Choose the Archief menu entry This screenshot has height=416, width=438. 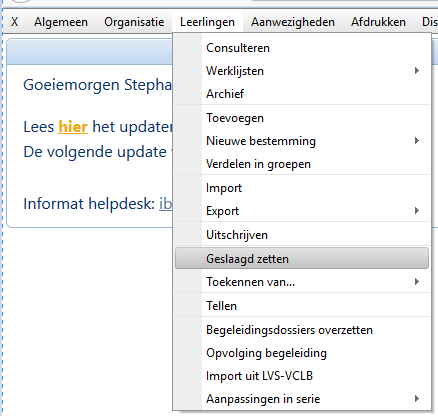tap(302, 94)
